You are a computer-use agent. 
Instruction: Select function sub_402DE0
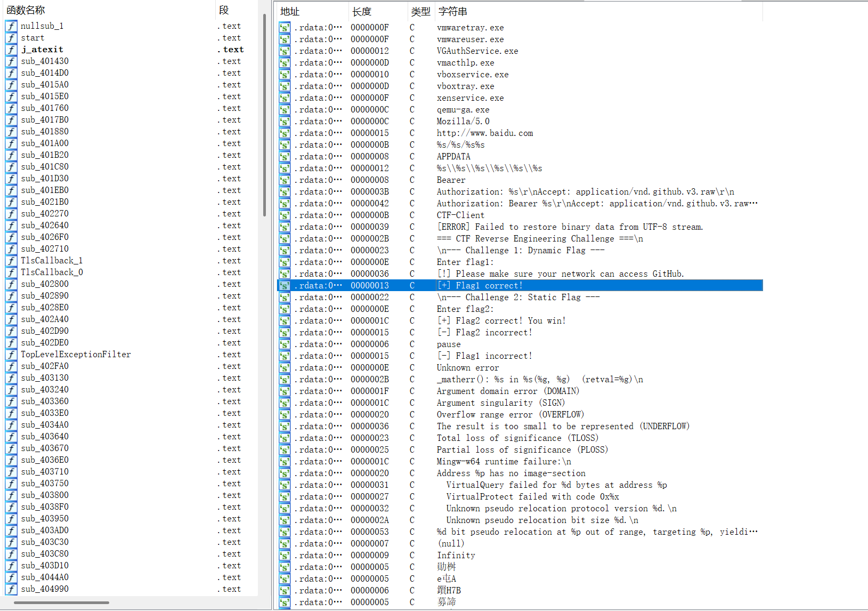pyautogui.click(x=45, y=343)
